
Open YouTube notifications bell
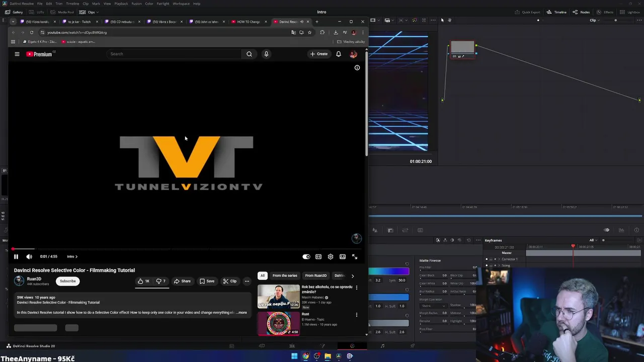(x=339, y=54)
